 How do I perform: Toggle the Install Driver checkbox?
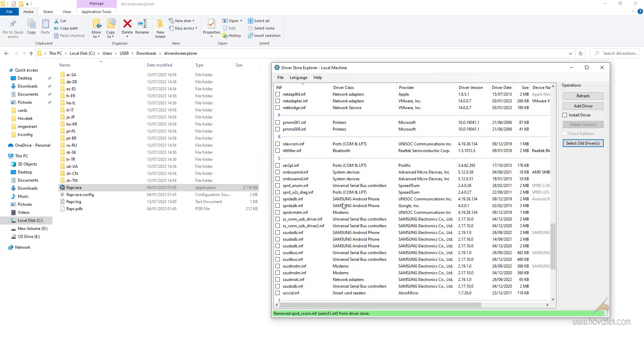tap(565, 115)
